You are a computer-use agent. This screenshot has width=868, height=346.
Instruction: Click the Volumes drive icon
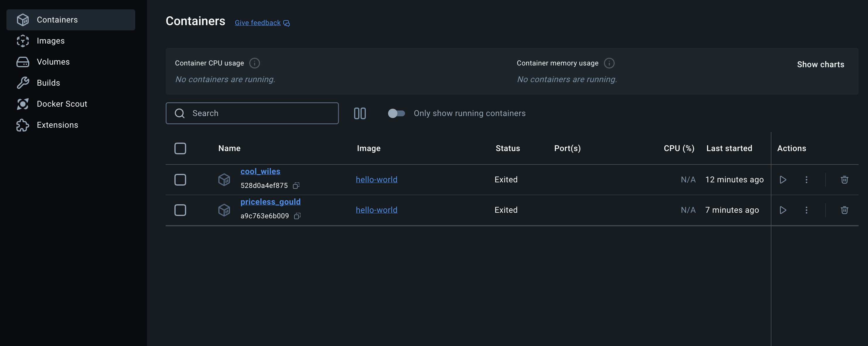(x=23, y=62)
